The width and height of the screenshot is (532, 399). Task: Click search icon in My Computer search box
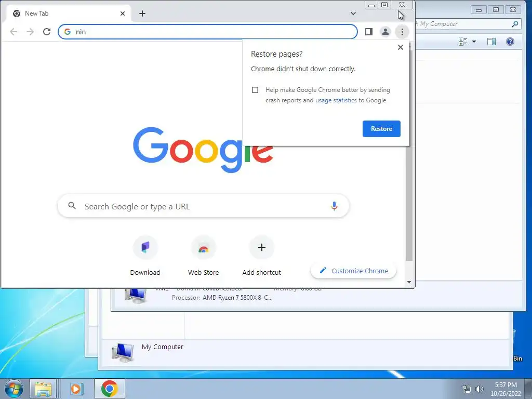point(515,24)
